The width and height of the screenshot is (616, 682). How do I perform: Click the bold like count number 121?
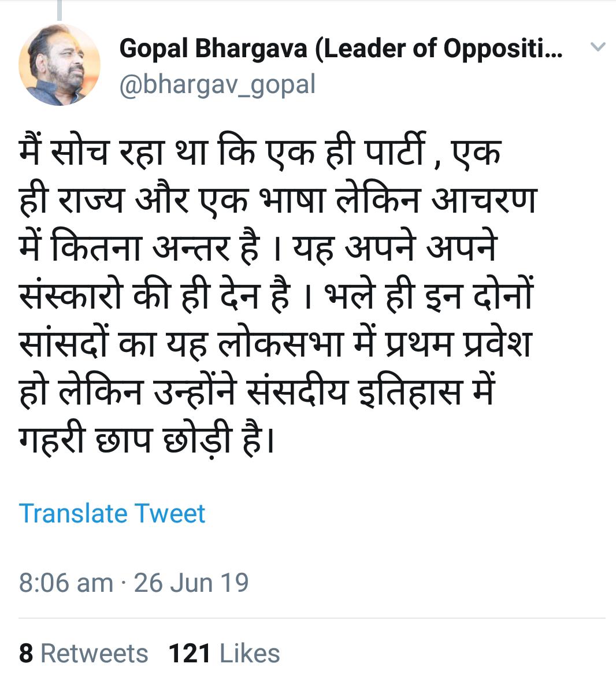(x=189, y=654)
